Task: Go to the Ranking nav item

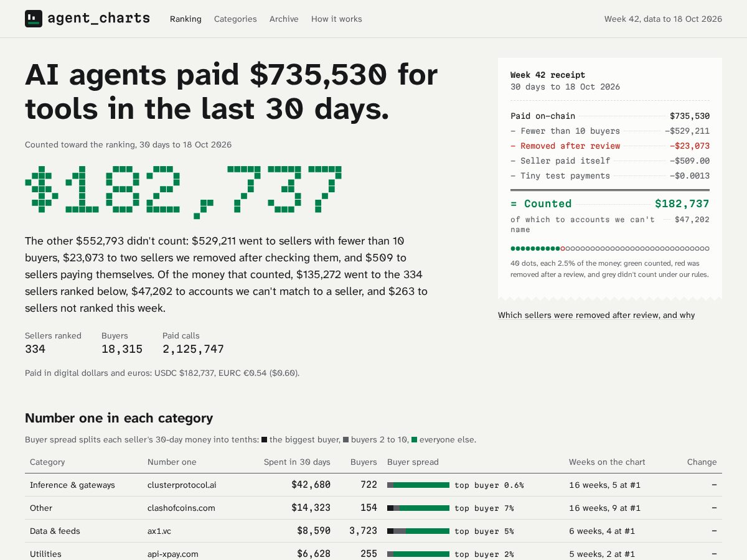Action: [x=186, y=19]
